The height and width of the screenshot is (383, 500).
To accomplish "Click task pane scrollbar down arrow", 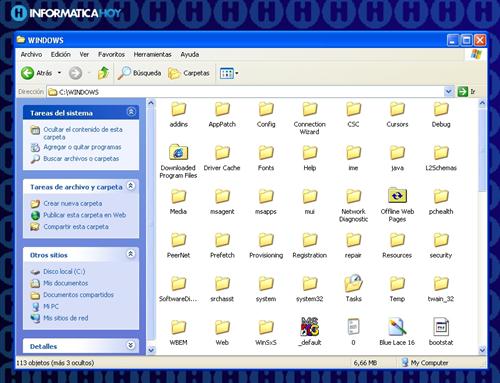I will click(x=151, y=350).
